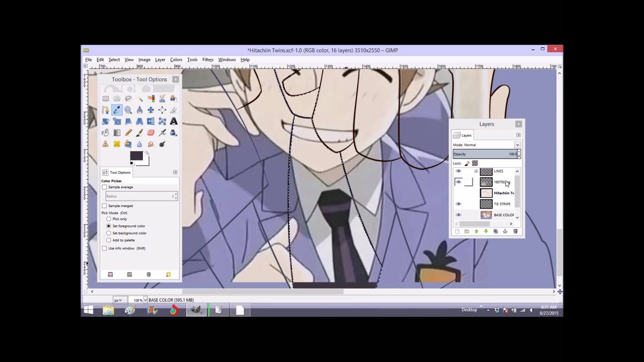Hide the TIE STRIPE layer

(x=458, y=204)
